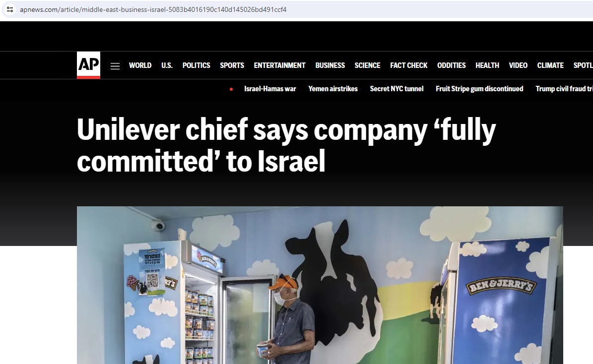The width and height of the screenshot is (593, 364).
Task: Open the Health section
Action: (x=487, y=65)
